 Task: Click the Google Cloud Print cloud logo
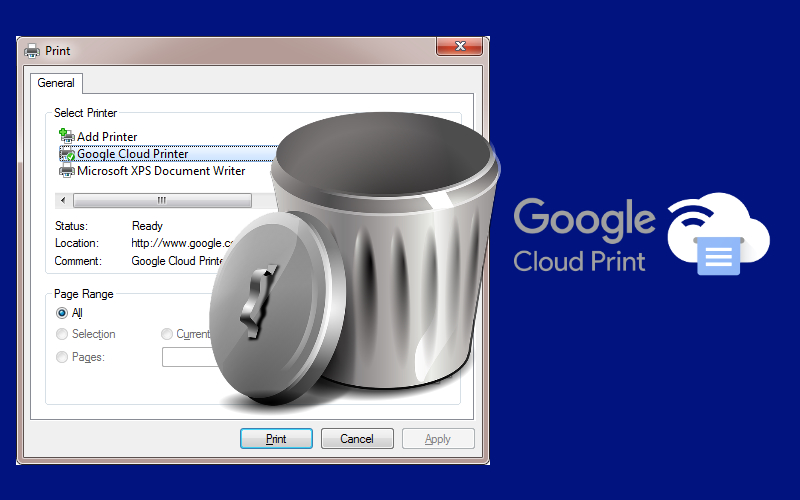tap(718, 234)
